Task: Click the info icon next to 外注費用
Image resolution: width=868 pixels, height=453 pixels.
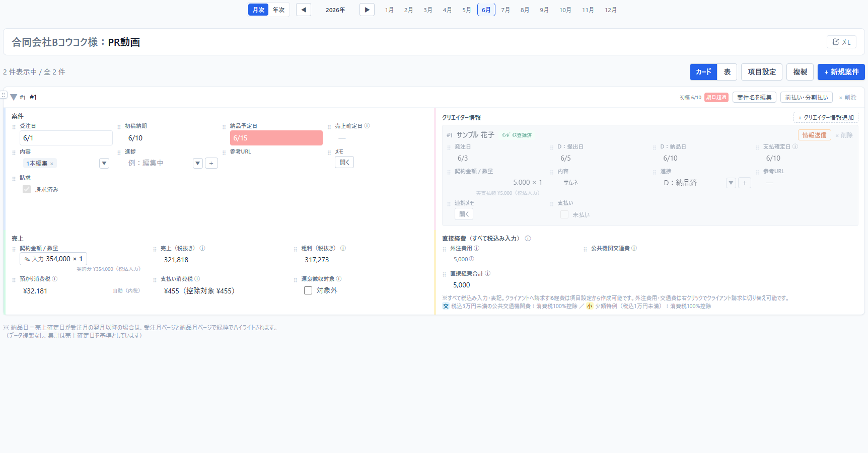Action: click(477, 248)
